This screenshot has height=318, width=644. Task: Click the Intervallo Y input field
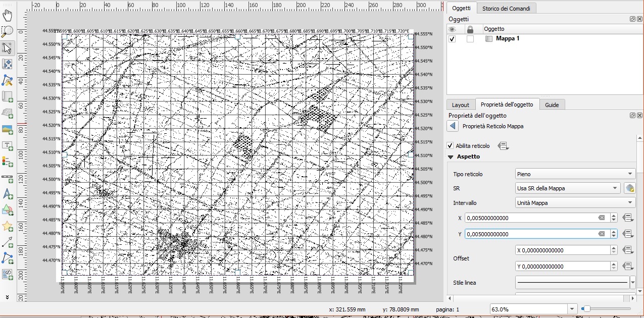coord(530,234)
